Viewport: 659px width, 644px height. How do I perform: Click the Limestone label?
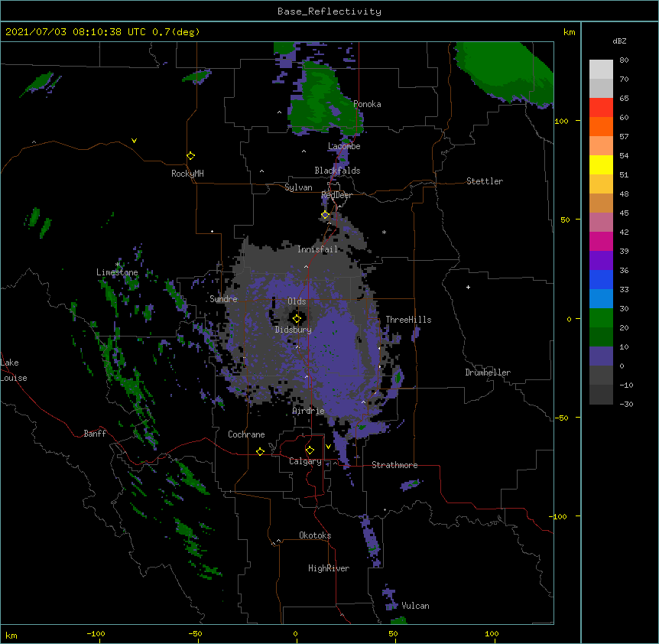pyautogui.click(x=117, y=272)
